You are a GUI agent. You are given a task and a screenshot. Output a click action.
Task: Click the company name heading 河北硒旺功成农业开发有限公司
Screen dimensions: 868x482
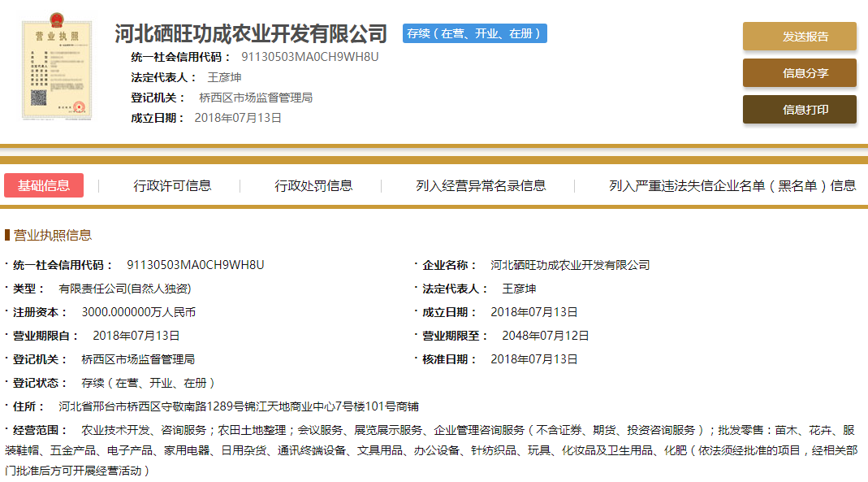pyautogui.click(x=252, y=34)
